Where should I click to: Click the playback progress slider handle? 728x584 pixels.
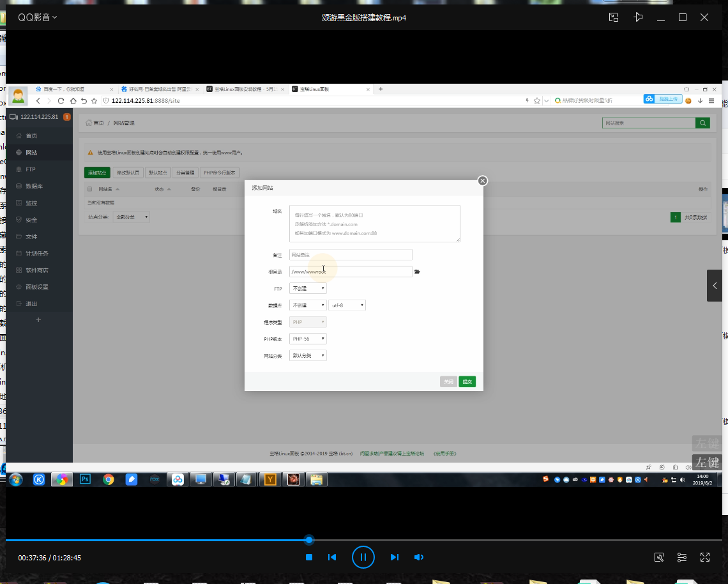[309, 540]
